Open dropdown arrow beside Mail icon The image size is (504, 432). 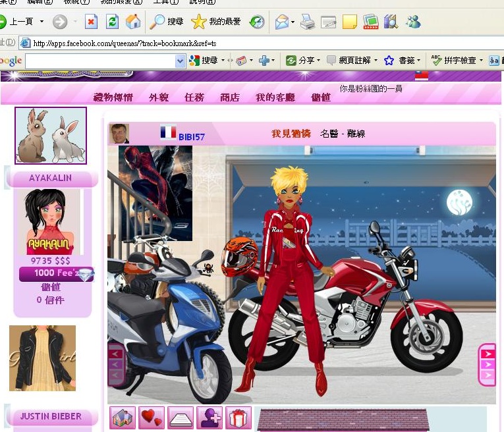coord(293,22)
